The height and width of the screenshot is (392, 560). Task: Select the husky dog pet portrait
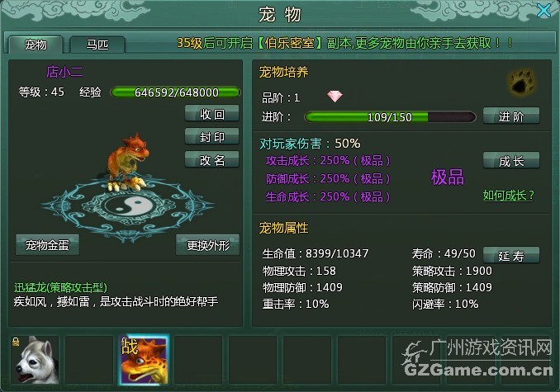35,360
